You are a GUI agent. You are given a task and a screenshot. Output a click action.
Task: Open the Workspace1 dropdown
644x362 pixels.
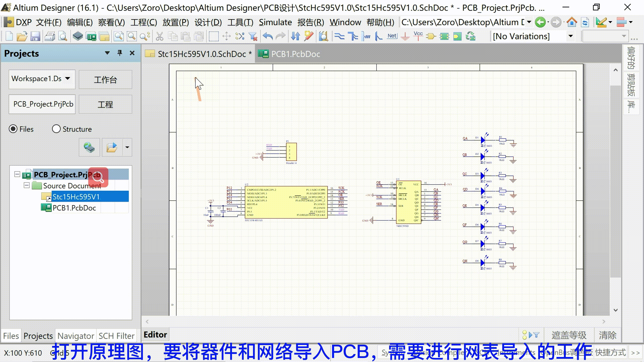(67, 79)
